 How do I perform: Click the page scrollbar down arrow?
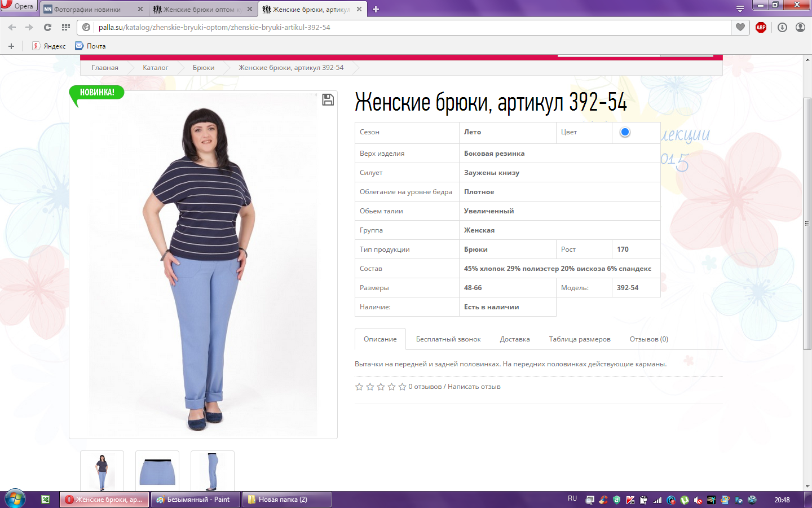point(807,487)
